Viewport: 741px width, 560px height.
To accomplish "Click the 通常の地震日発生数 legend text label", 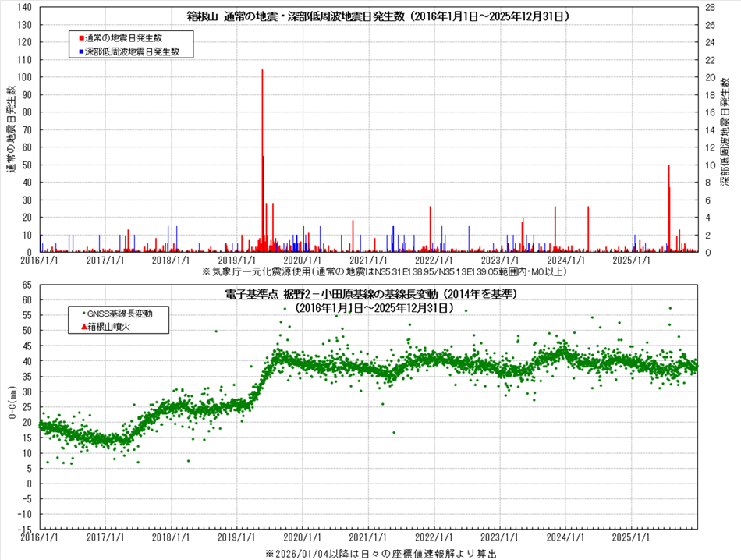I will coord(129,37).
